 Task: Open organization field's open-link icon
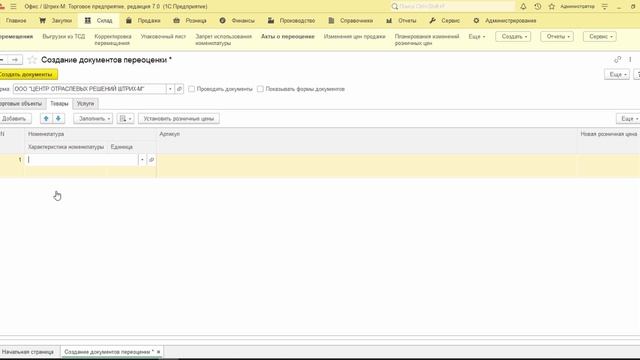click(x=179, y=89)
